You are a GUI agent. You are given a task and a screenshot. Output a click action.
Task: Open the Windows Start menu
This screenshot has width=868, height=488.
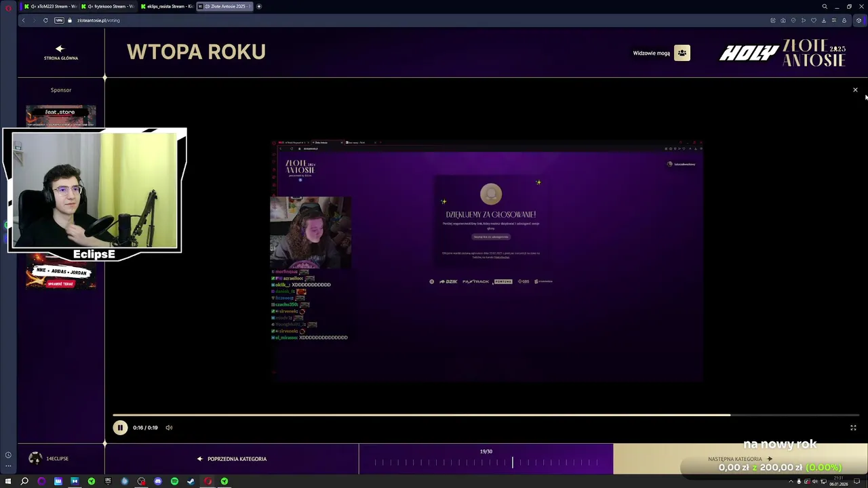click(8, 481)
